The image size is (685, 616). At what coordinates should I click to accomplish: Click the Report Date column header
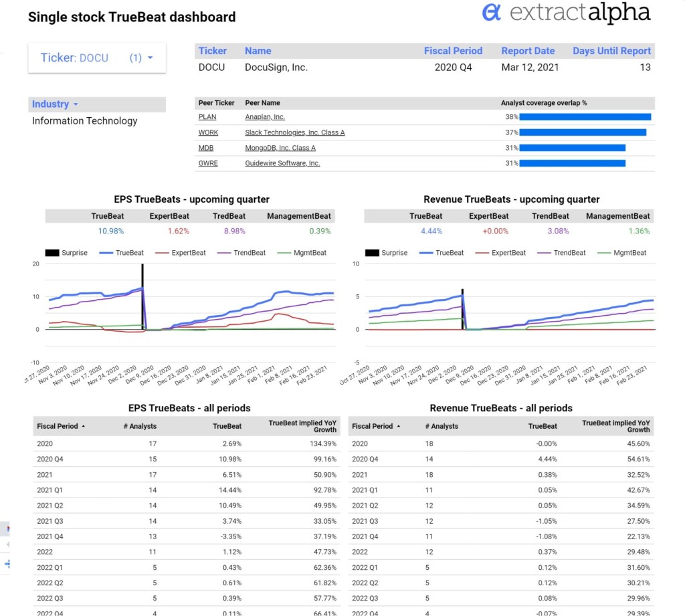click(528, 51)
